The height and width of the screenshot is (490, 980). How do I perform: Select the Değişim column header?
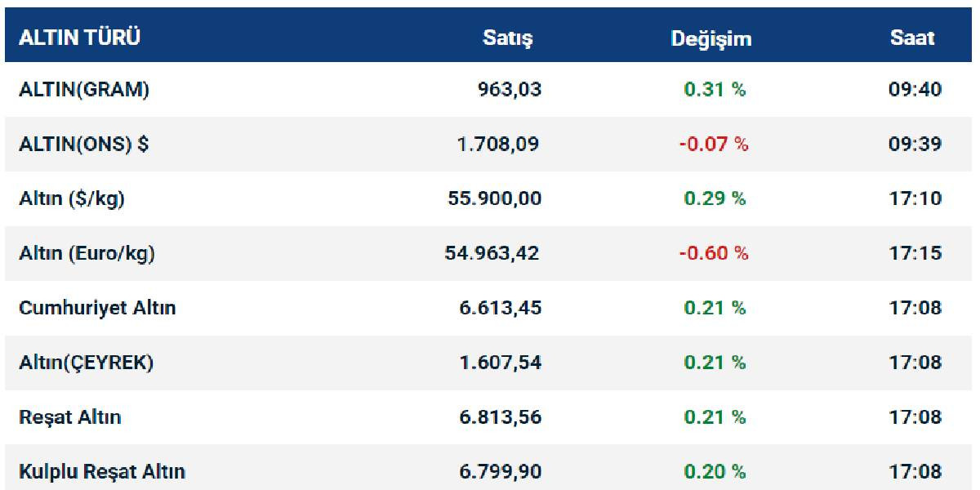point(711,38)
